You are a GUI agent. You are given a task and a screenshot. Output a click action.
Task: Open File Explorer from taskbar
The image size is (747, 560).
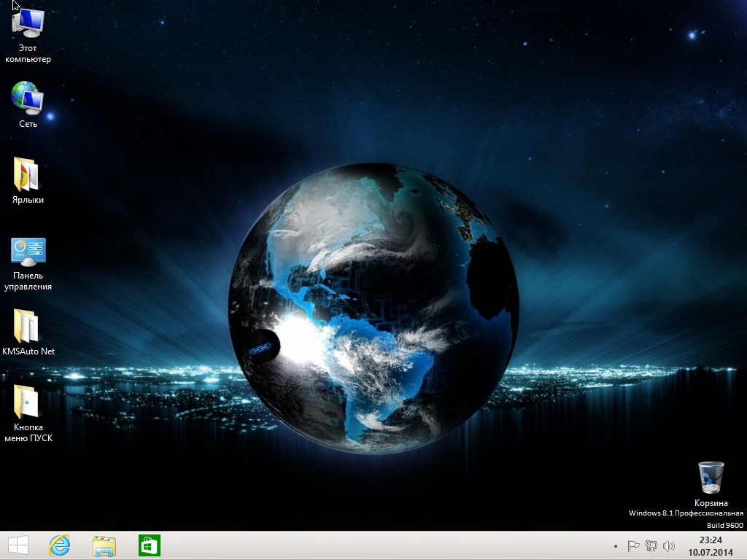click(x=104, y=545)
